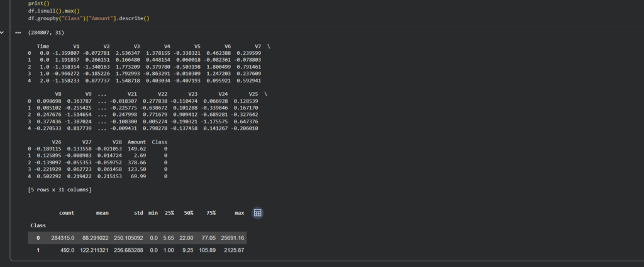The image size is (644, 267).
Task: Select the fraud count value 492.0
Action: point(68,250)
